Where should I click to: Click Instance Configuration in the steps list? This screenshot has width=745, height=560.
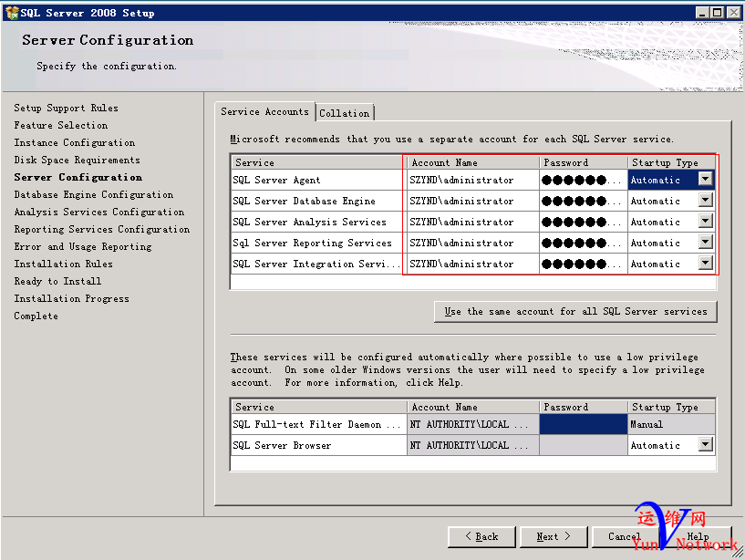[75, 142]
